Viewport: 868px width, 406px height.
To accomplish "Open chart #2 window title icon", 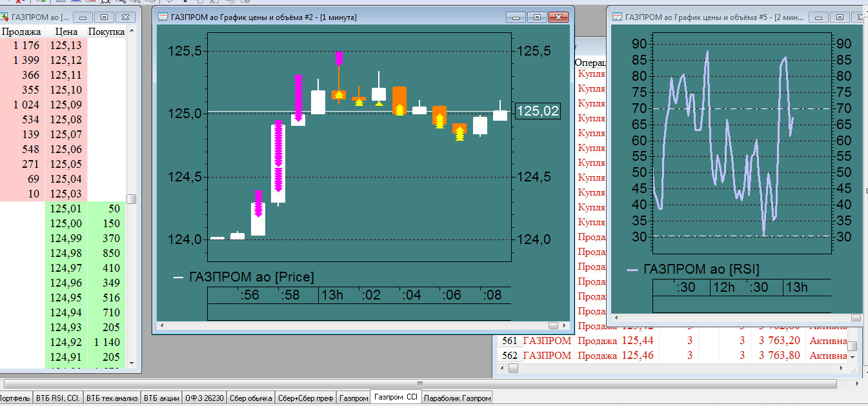I will (163, 17).
